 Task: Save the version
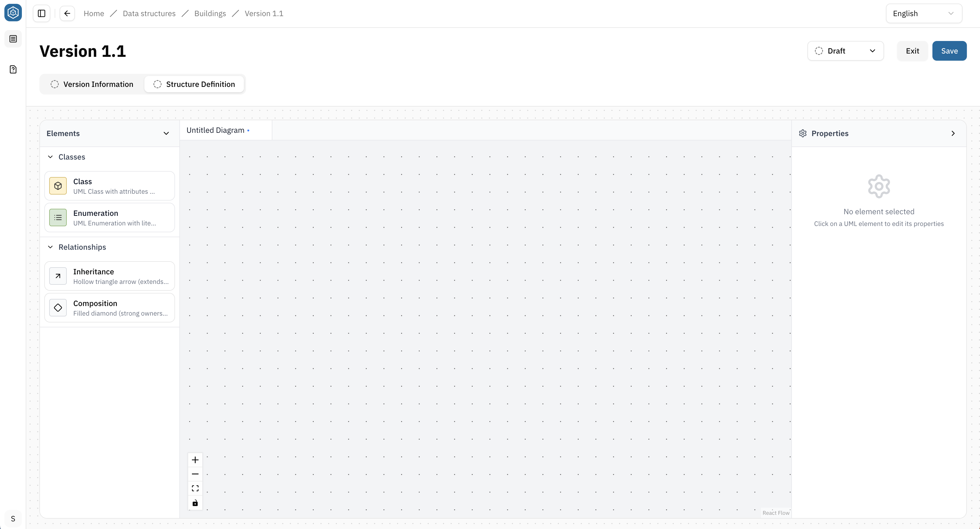[x=949, y=51]
